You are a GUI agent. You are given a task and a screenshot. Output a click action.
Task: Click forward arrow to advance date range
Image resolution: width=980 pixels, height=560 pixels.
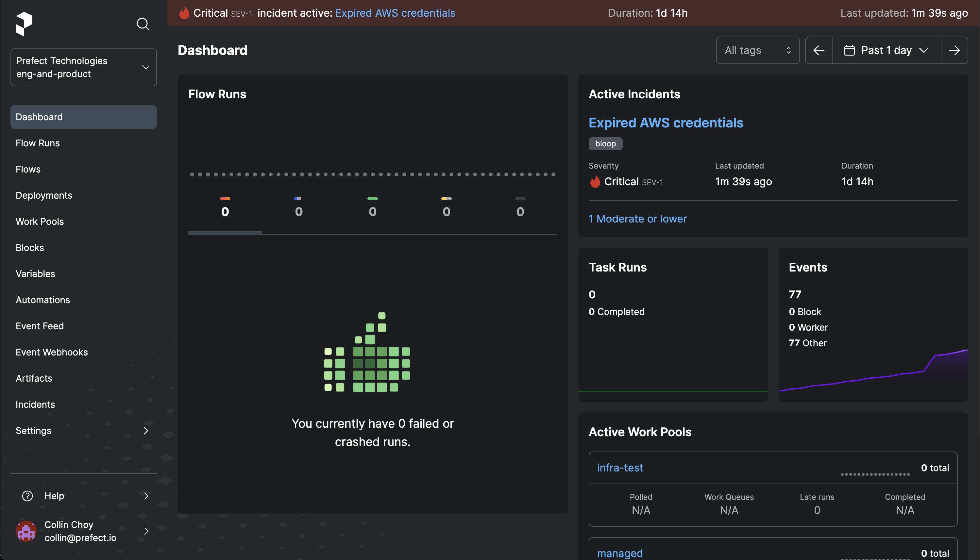pyautogui.click(x=955, y=50)
